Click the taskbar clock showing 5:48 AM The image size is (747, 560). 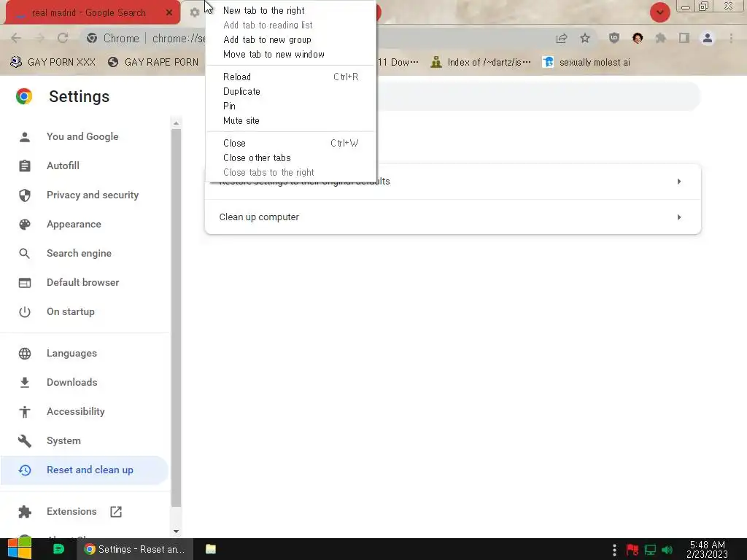click(x=708, y=550)
